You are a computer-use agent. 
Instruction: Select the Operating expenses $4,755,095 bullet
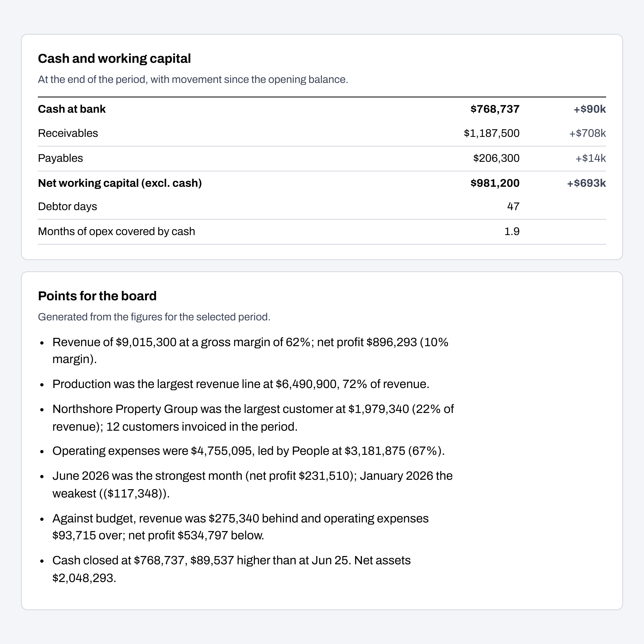pyautogui.click(x=248, y=451)
